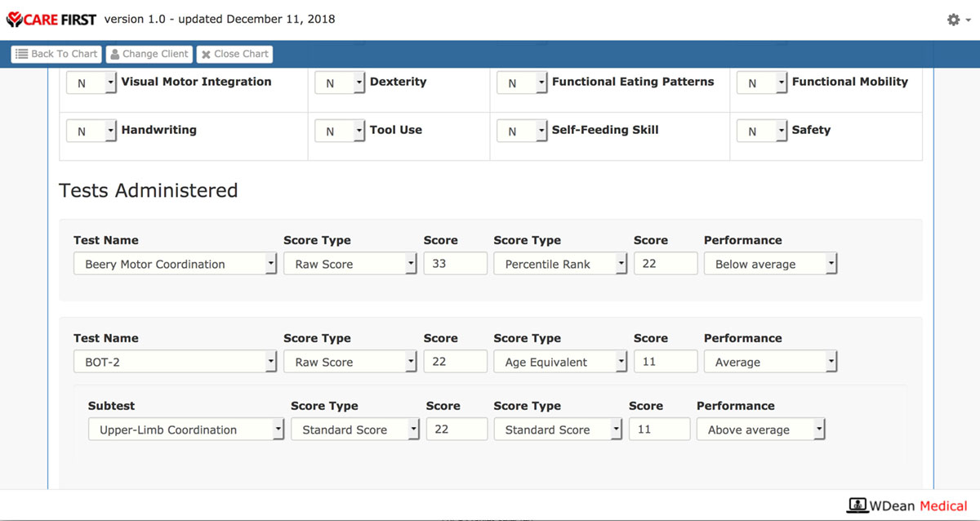Close the current chart

(x=234, y=54)
